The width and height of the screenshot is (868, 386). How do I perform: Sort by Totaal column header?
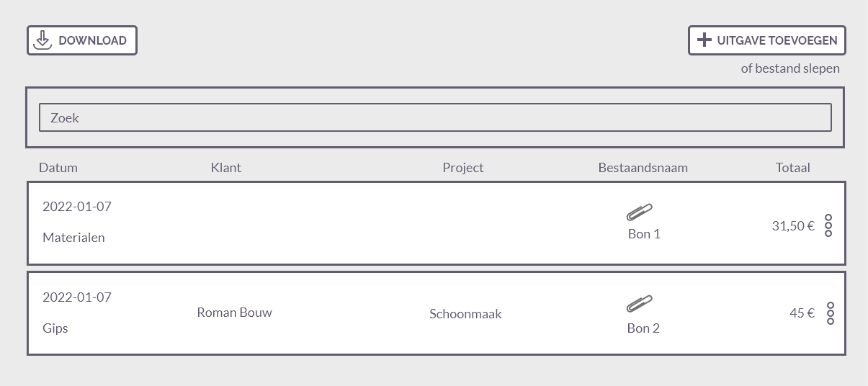point(793,168)
